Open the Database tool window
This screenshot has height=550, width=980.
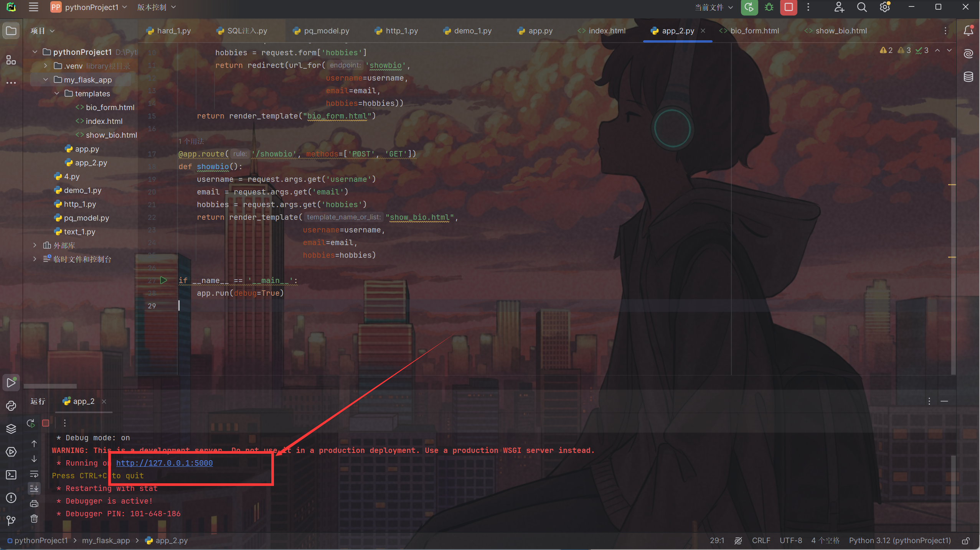coord(968,77)
